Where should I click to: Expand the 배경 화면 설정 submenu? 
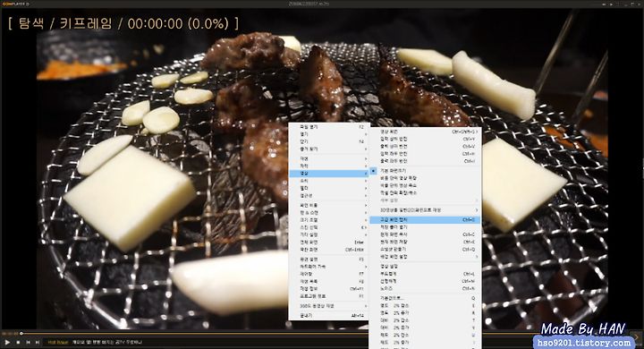point(425,257)
